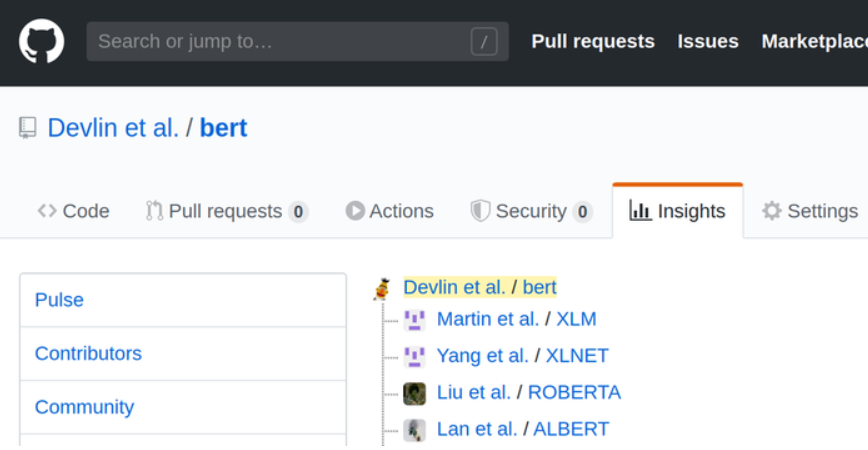Click the Devlin et al. avatar icon
The height and width of the screenshot is (450, 868).
[x=382, y=289]
